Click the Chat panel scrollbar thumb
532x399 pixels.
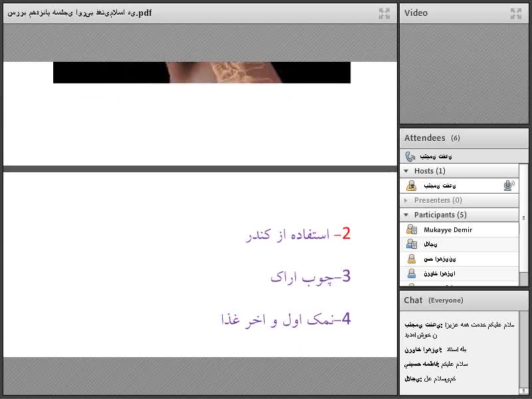pos(523,390)
